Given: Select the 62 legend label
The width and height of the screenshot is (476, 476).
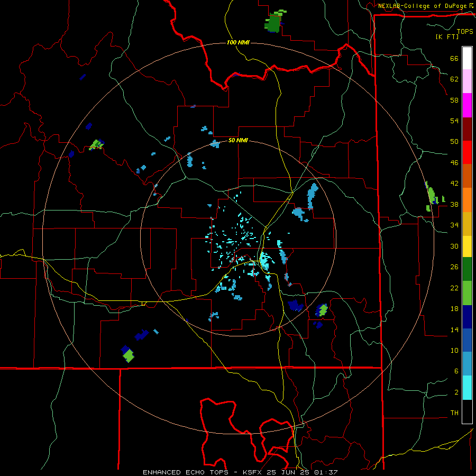Looking at the screenshot, I should click(x=454, y=79).
